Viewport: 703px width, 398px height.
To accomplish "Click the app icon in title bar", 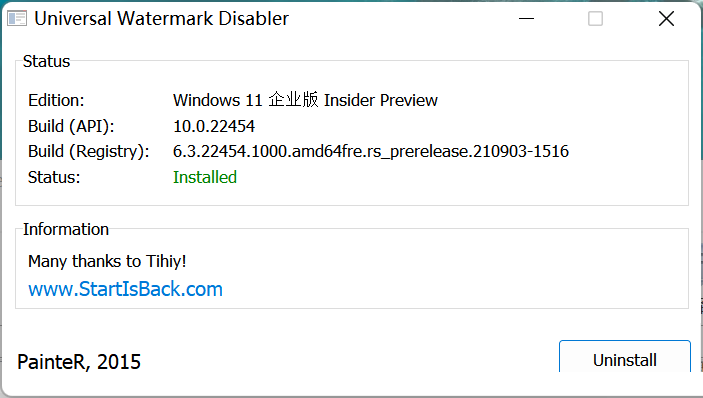I will coord(17,18).
